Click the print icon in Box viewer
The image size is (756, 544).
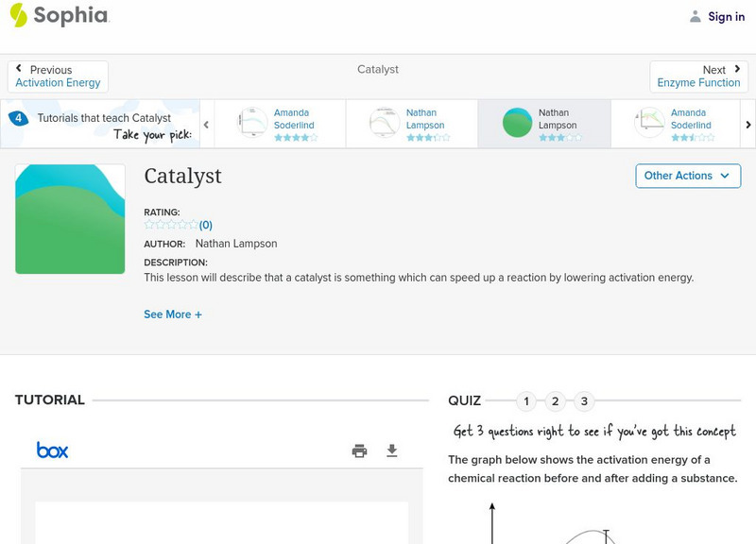[359, 450]
